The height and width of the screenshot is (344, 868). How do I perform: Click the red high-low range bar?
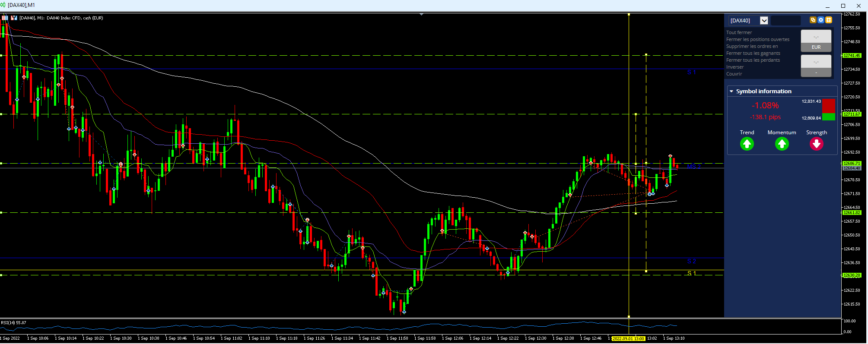[x=829, y=106]
